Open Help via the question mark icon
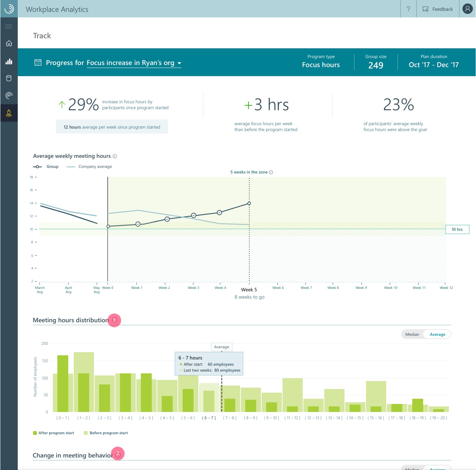The width and height of the screenshot is (476, 470). pyautogui.click(x=408, y=9)
